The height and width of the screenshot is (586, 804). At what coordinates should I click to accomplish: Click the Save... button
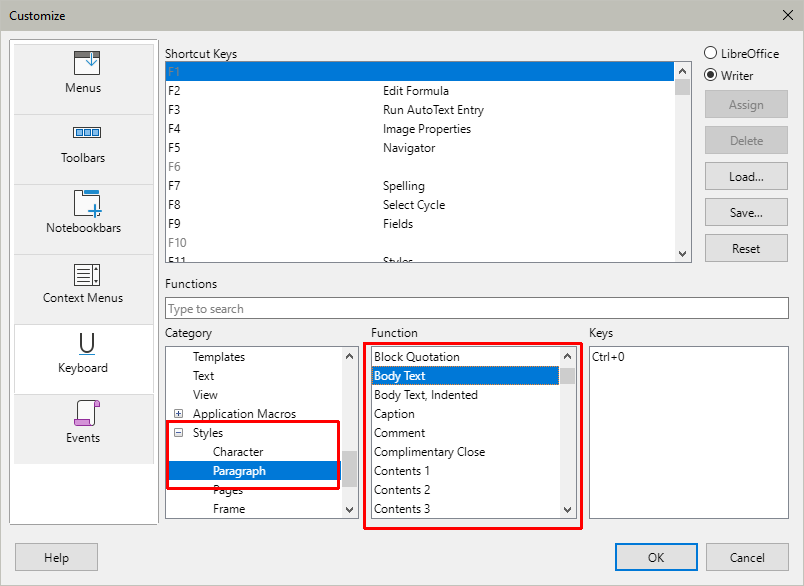tap(746, 212)
